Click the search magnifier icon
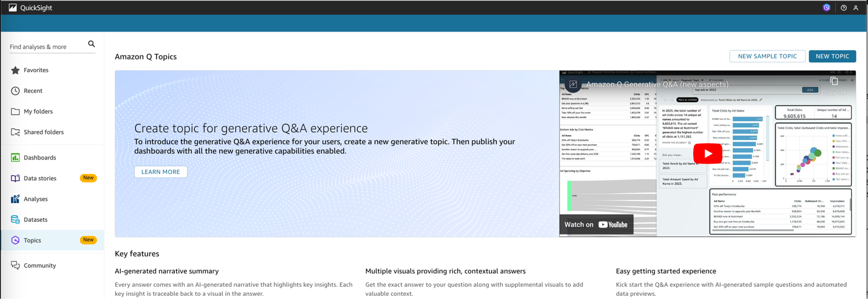Image resolution: width=868 pixels, height=300 pixels. click(92, 44)
